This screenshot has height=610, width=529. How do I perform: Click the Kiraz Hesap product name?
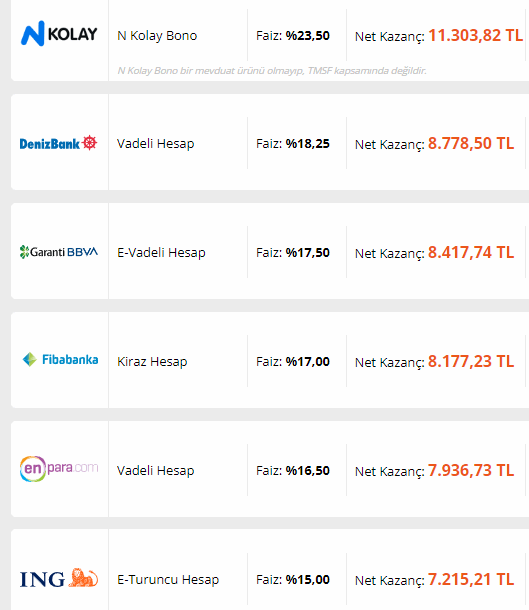(x=152, y=362)
